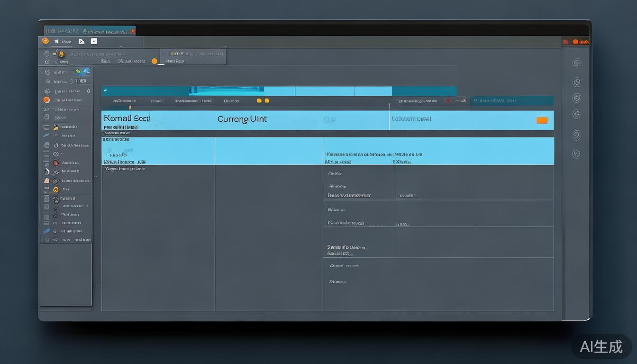The width and height of the screenshot is (637, 364).
Task: Click the white square icon beside the pencil icon
Action: 94,41
